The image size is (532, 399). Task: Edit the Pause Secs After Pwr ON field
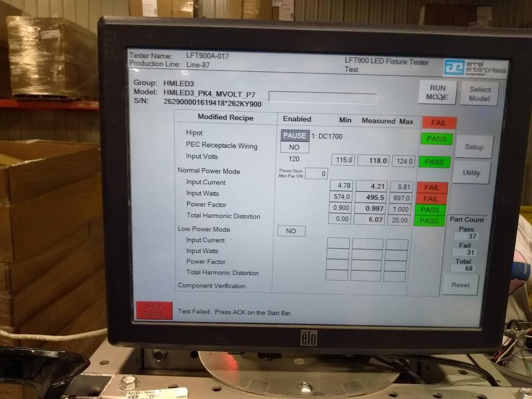[316, 174]
